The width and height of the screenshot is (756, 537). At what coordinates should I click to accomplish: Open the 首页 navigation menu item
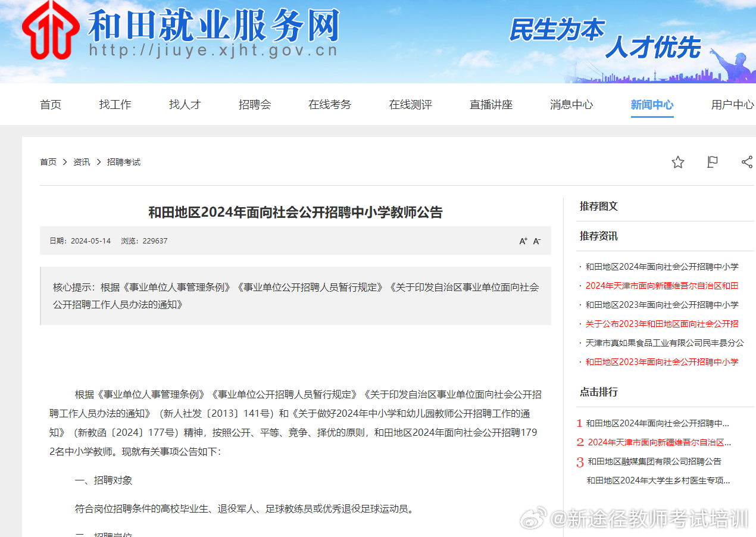[51, 105]
